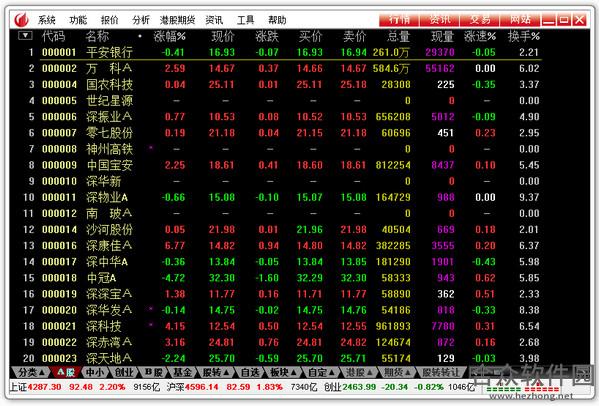Open the 分析 menu
The width and height of the screenshot is (599, 406).
point(141,20)
